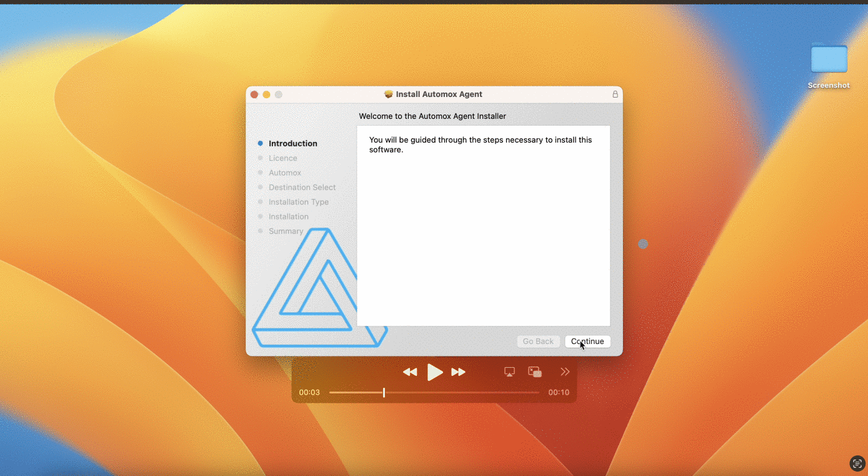Click the video timeline scrubber bar

coord(434,393)
